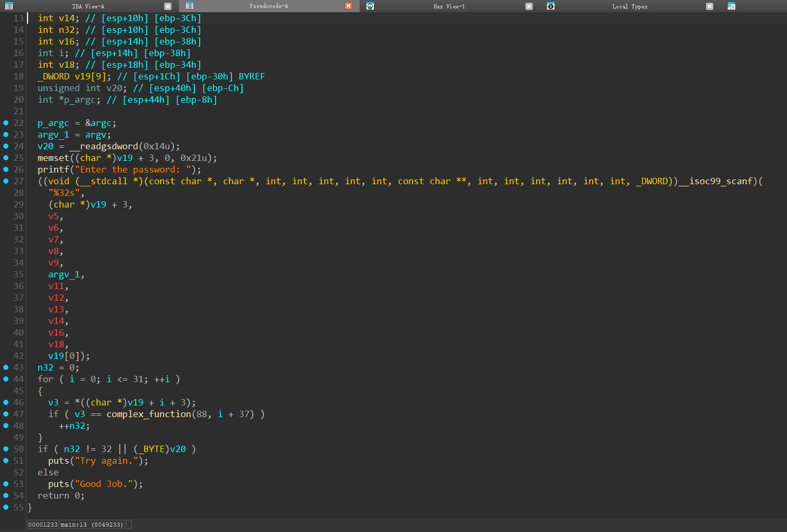Click variable p_argc on line 22

(x=53, y=123)
